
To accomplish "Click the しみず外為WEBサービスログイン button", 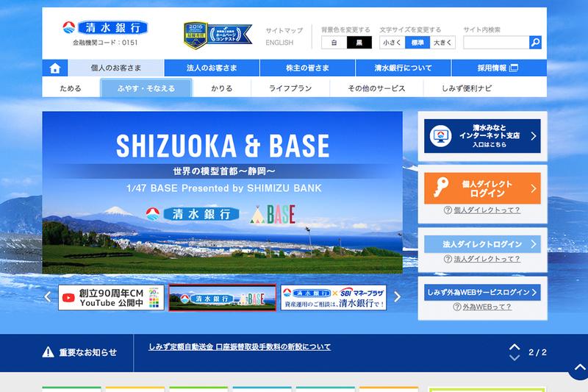I will 482,292.
